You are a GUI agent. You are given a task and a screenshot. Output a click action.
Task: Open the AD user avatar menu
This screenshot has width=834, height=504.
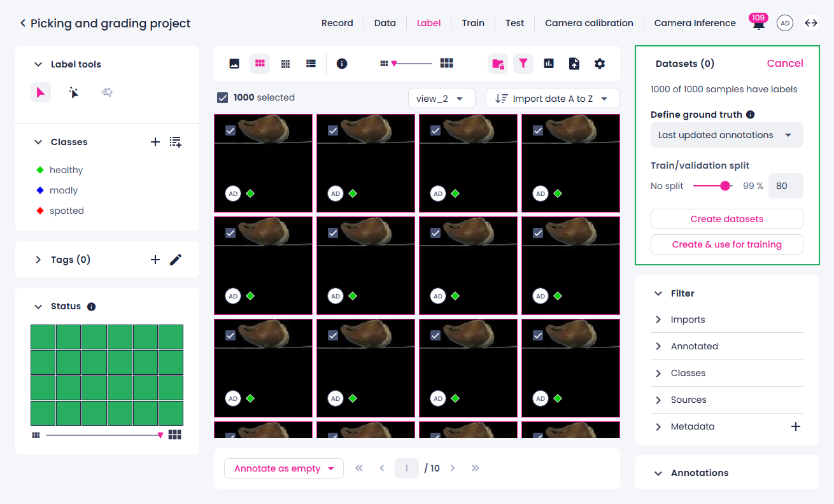(785, 24)
